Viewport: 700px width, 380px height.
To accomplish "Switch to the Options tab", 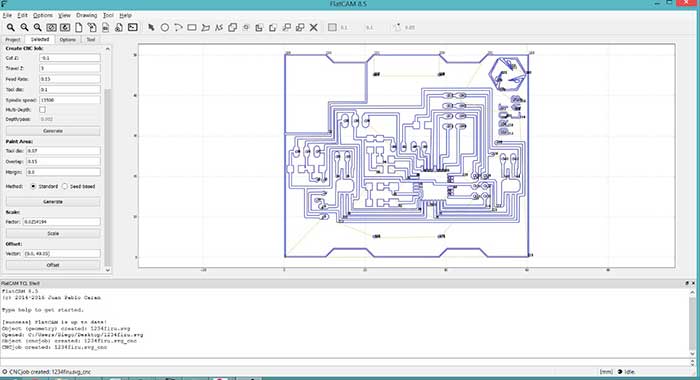I will [x=67, y=40].
